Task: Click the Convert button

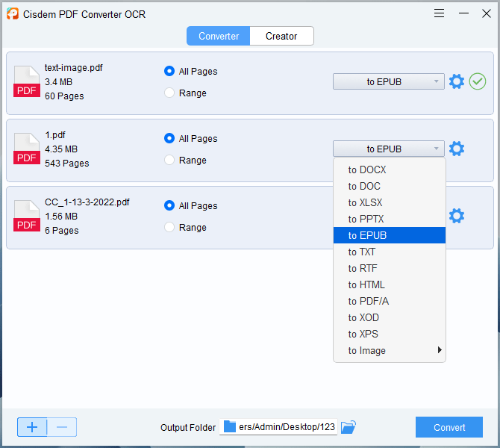Action: click(449, 427)
